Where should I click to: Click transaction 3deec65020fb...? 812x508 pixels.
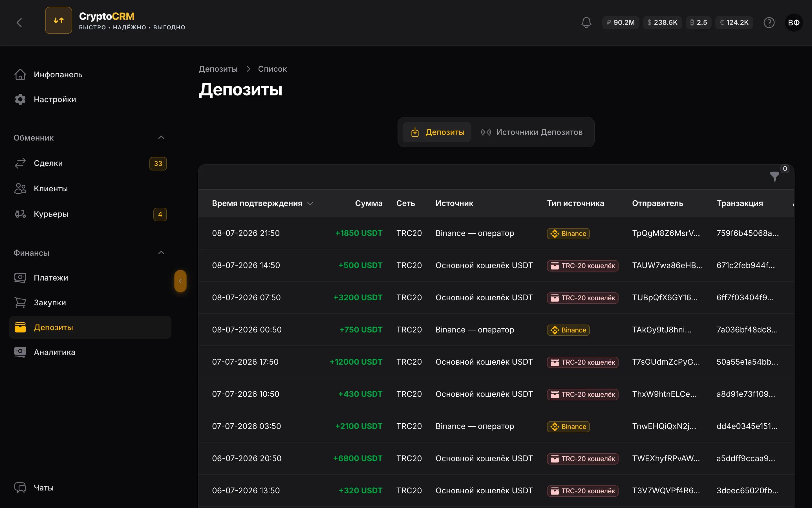coord(747,491)
